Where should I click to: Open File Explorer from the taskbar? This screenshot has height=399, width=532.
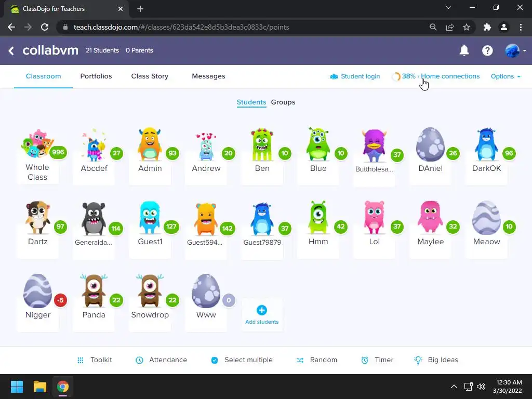pyautogui.click(x=39, y=387)
